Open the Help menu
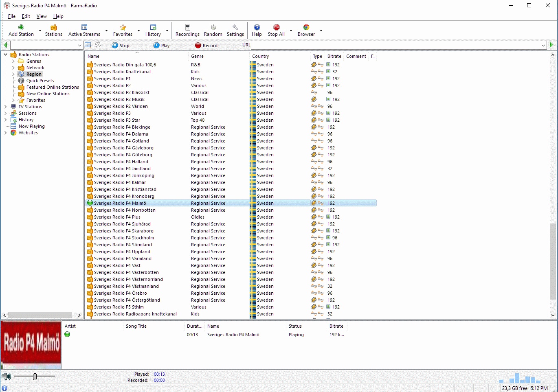Image resolution: width=558 pixels, height=392 pixels. [x=58, y=16]
